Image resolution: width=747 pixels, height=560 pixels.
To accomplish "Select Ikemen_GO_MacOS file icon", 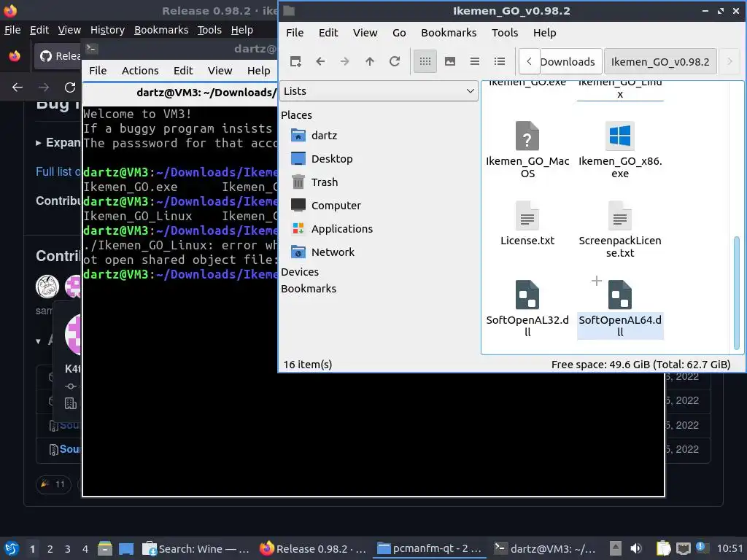I will [527, 136].
